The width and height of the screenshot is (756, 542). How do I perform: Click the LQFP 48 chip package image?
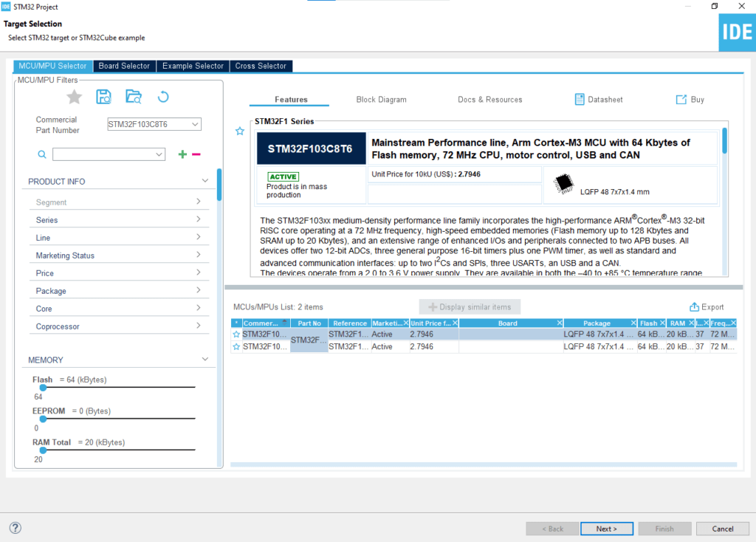563,184
